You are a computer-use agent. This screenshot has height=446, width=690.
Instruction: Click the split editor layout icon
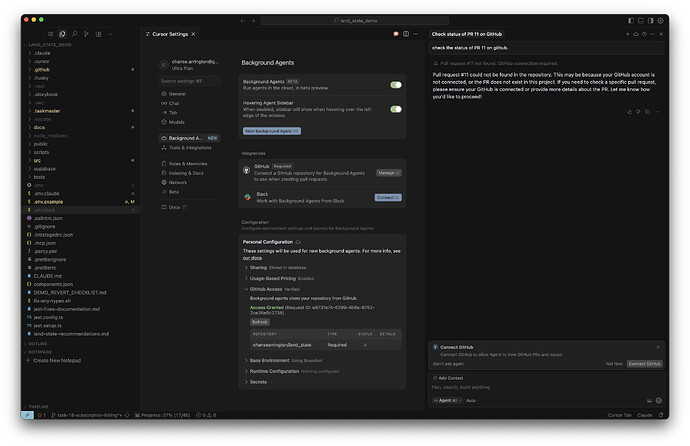[x=406, y=34]
